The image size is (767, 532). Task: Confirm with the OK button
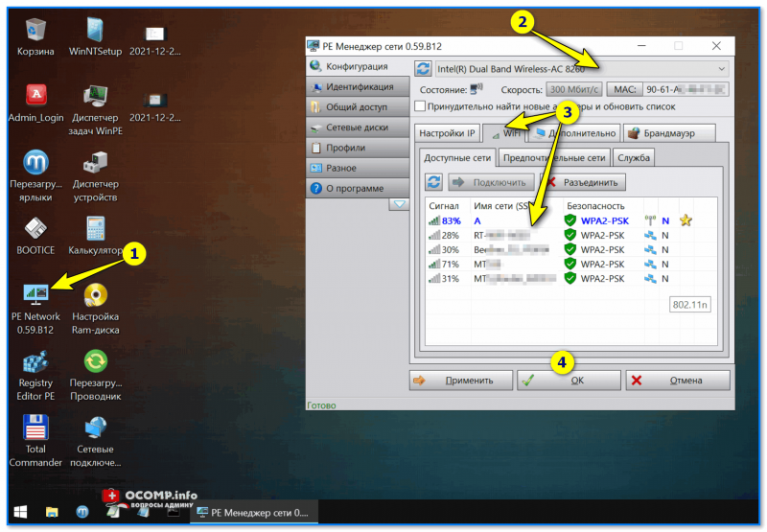[569, 380]
